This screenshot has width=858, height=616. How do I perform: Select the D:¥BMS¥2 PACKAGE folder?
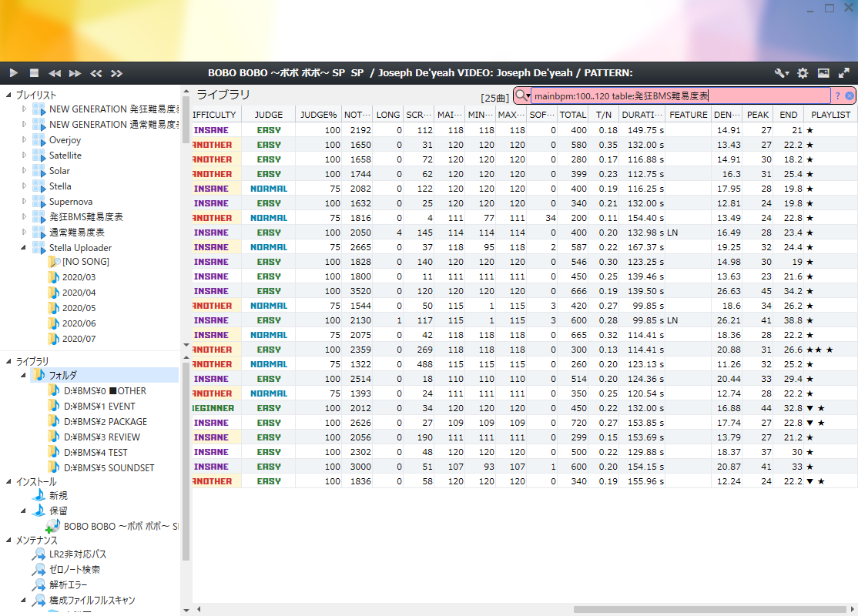pos(106,422)
